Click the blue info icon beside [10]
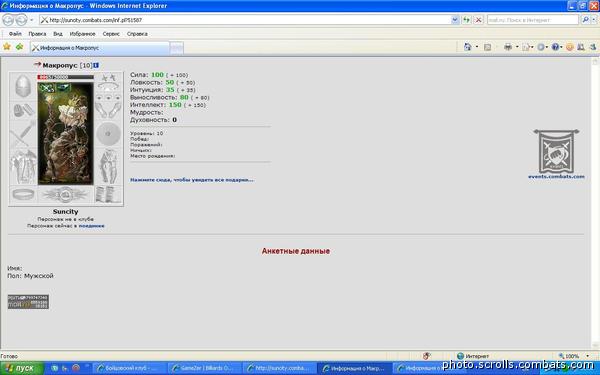The image size is (600, 375). point(96,65)
